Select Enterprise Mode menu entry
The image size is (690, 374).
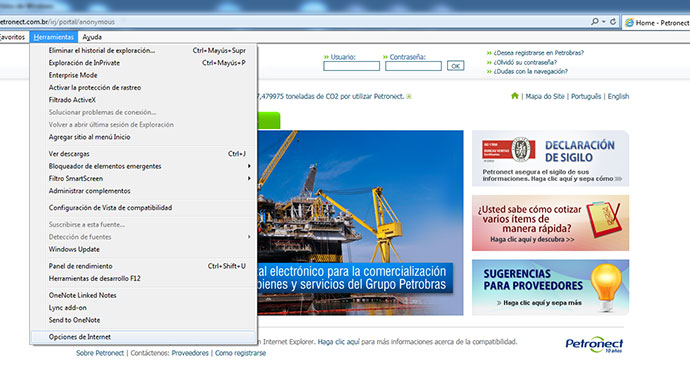coord(143,75)
